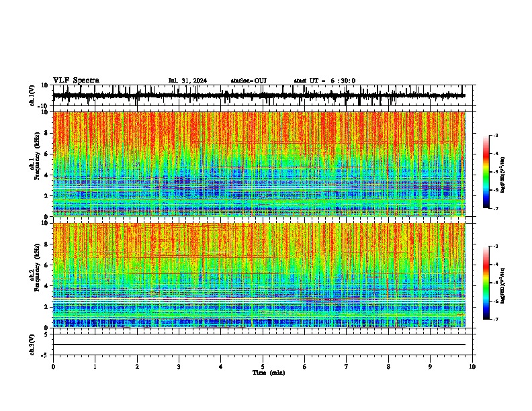Click the "start UT = 6:30:0" header text

[x=324, y=81]
